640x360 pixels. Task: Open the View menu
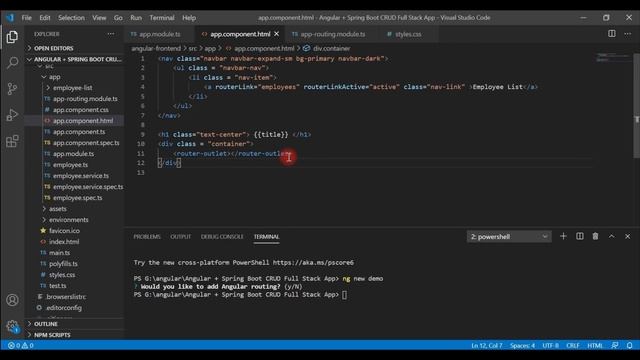(x=99, y=18)
